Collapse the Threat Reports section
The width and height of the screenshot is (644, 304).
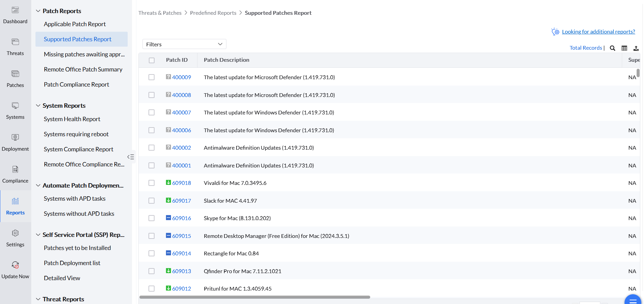[x=38, y=299]
